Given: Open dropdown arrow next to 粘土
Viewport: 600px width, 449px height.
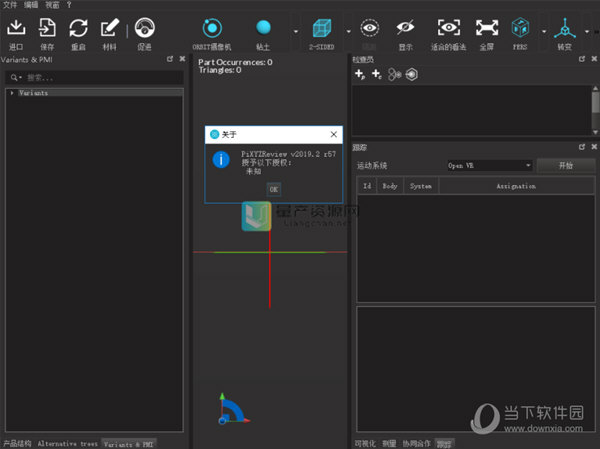Looking at the screenshot, I should [x=295, y=31].
